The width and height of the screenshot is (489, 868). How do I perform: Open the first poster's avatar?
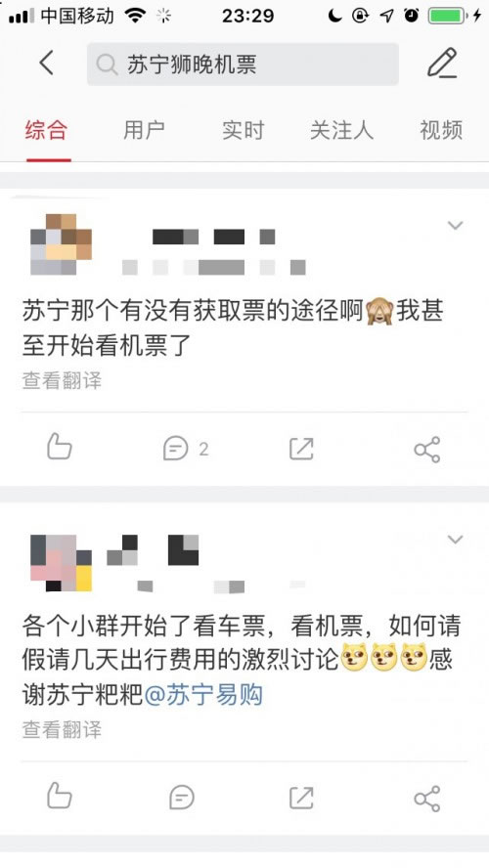click(61, 244)
